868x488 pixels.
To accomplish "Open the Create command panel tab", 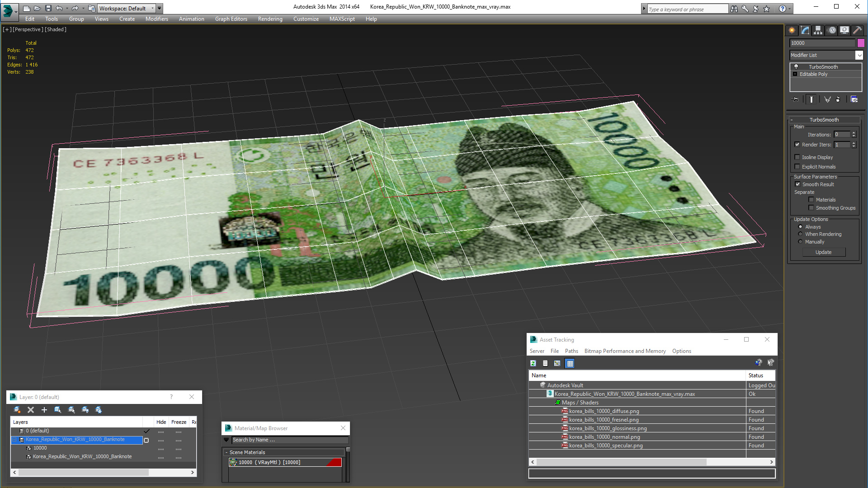I will click(792, 30).
